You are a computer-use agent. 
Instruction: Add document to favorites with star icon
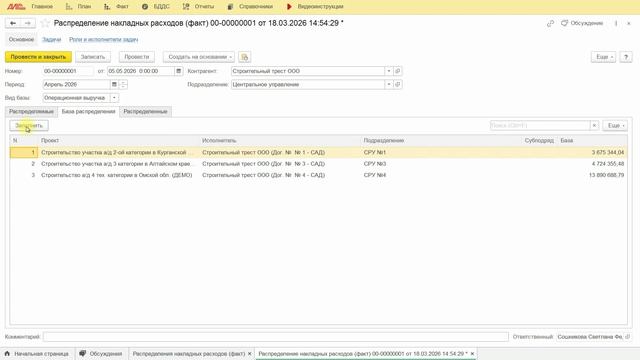45,23
